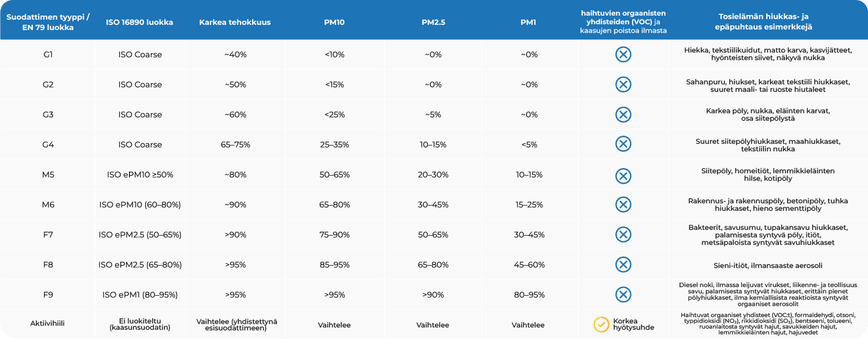Click the yellow checkmark in Aktiivihiili row
The width and height of the screenshot is (868, 339).
(x=601, y=325)
